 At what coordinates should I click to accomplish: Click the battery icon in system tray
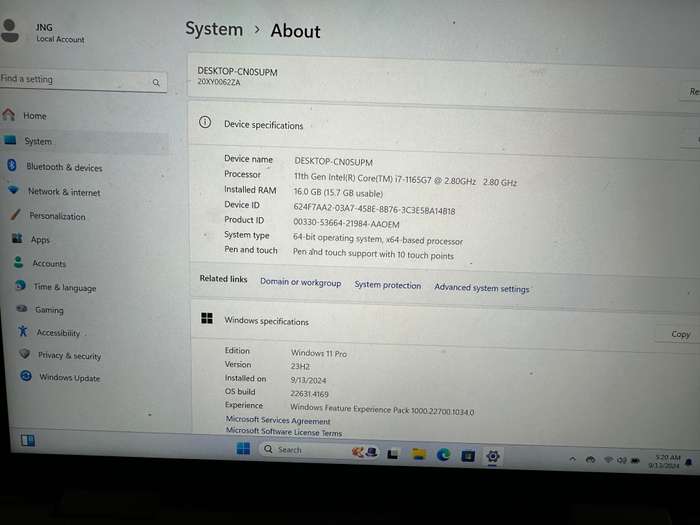(636, 460)
